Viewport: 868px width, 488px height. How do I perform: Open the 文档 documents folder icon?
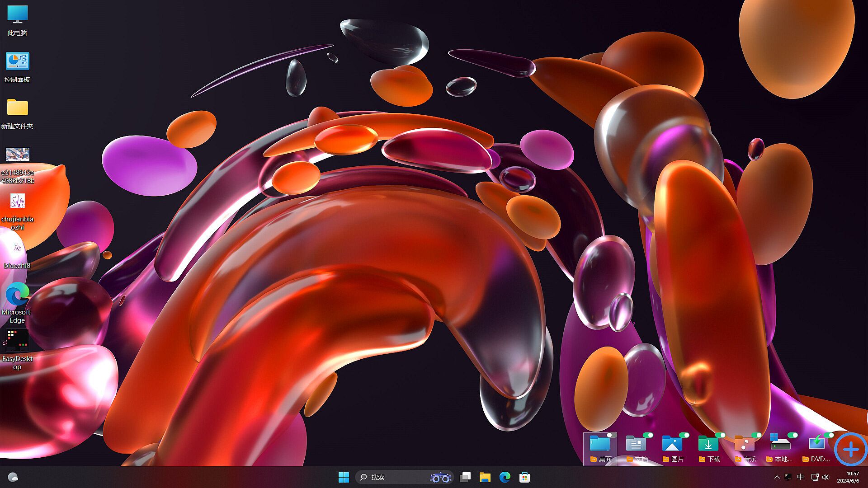coord(636,444)
